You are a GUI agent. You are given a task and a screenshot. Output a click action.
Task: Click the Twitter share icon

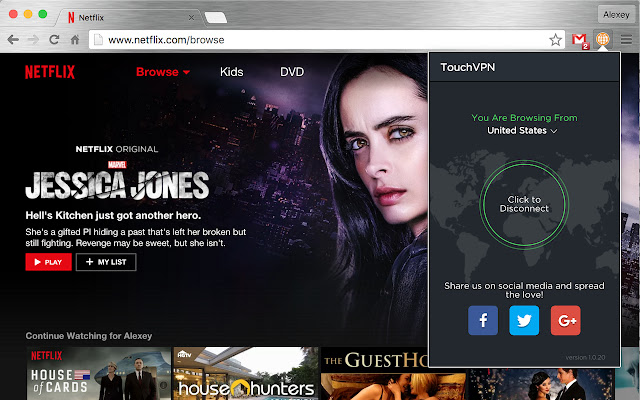[524, 320]
